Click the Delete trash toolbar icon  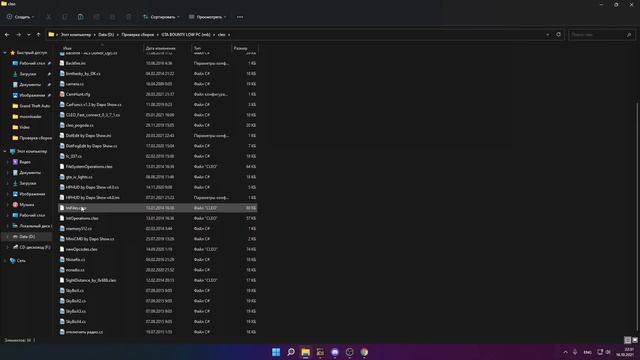pos(129,17)
